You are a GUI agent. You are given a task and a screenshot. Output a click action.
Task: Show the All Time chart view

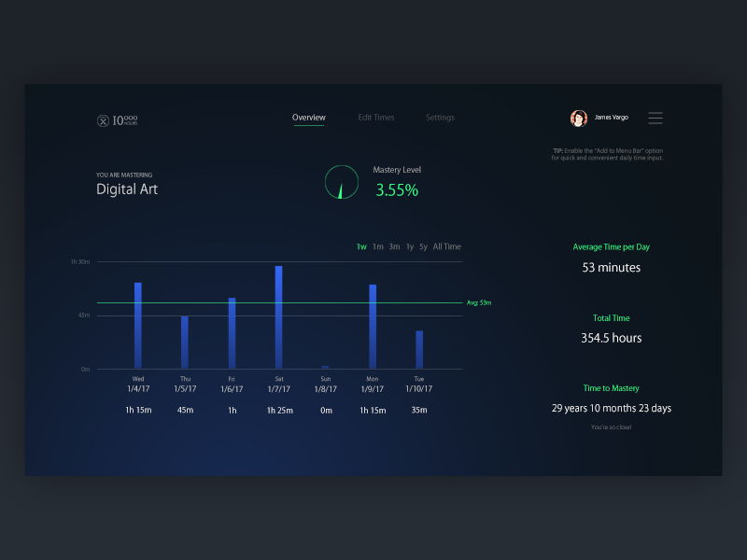[x=445, y=246]
